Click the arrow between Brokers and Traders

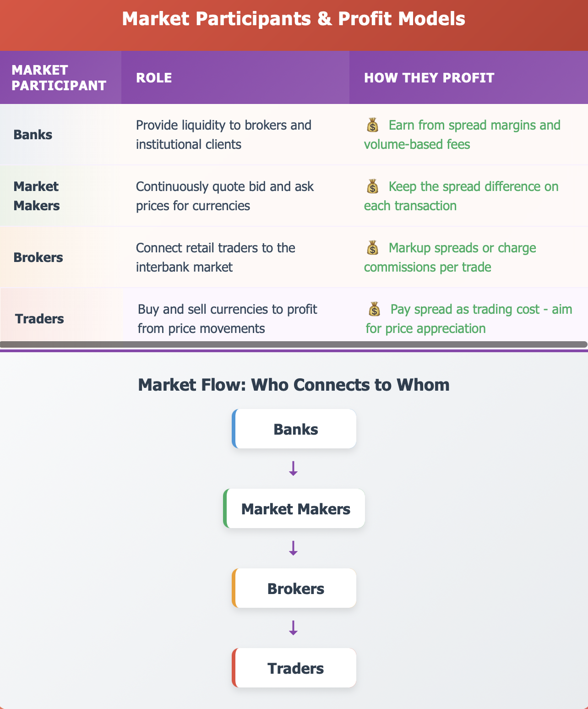[294, 628]
